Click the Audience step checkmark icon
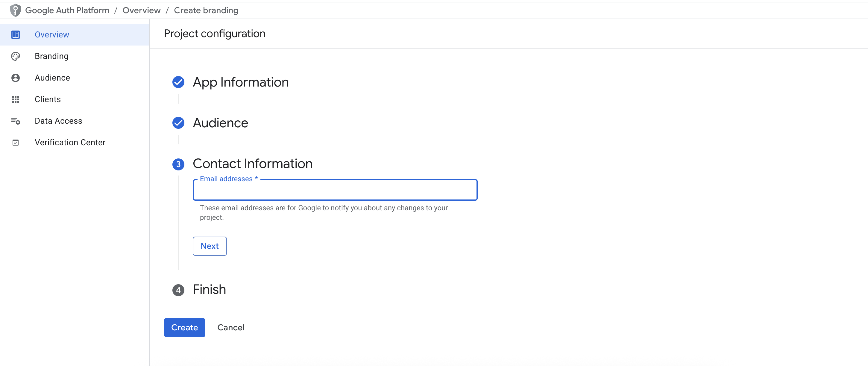Viewport: 868px width, 366px height. point(178,123)
